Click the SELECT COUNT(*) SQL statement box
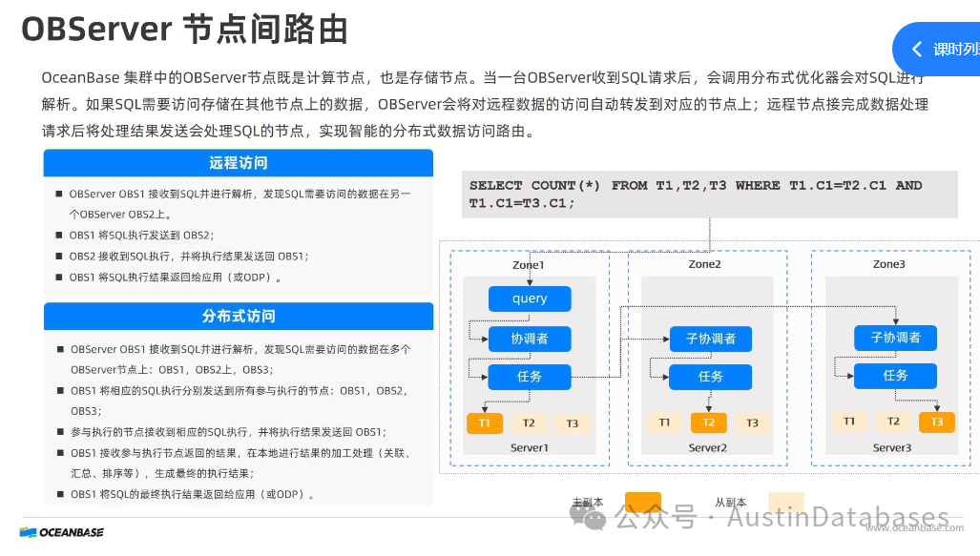This screenshot has width=980, height=556. pyautogui.click(x=709, y=195)
